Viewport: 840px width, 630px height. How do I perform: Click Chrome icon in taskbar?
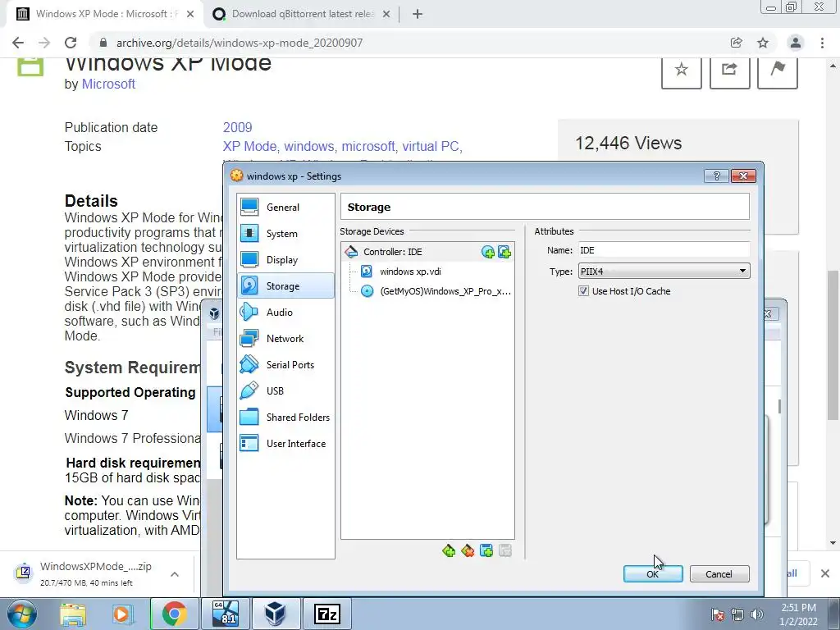(174, 614)
